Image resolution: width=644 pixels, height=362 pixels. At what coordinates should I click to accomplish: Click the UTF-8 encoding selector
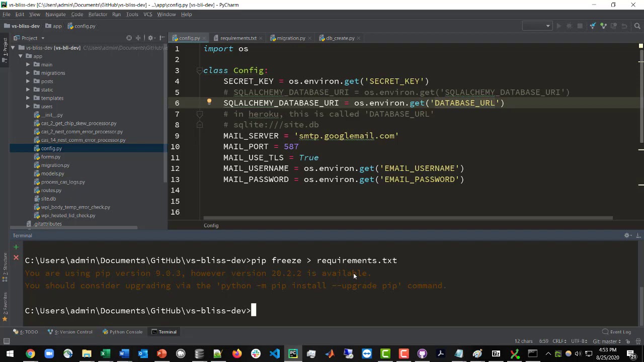[579, 341]
